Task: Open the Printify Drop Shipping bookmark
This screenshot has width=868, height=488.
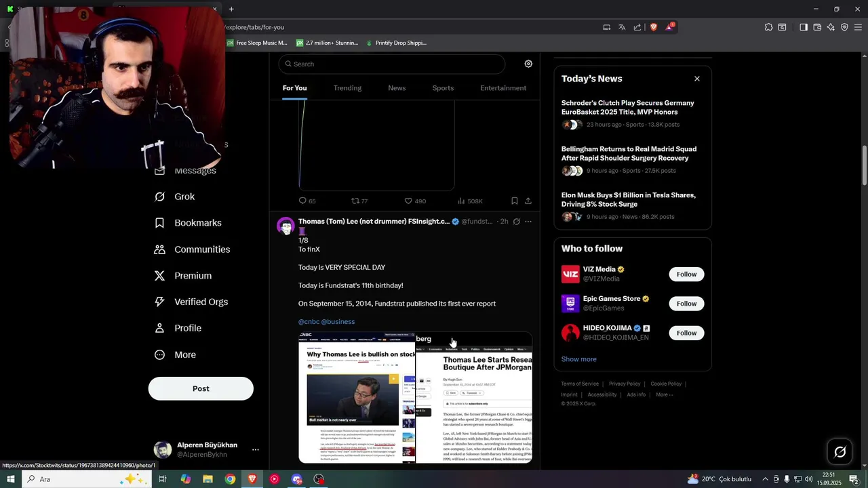Action: (396, 43)
